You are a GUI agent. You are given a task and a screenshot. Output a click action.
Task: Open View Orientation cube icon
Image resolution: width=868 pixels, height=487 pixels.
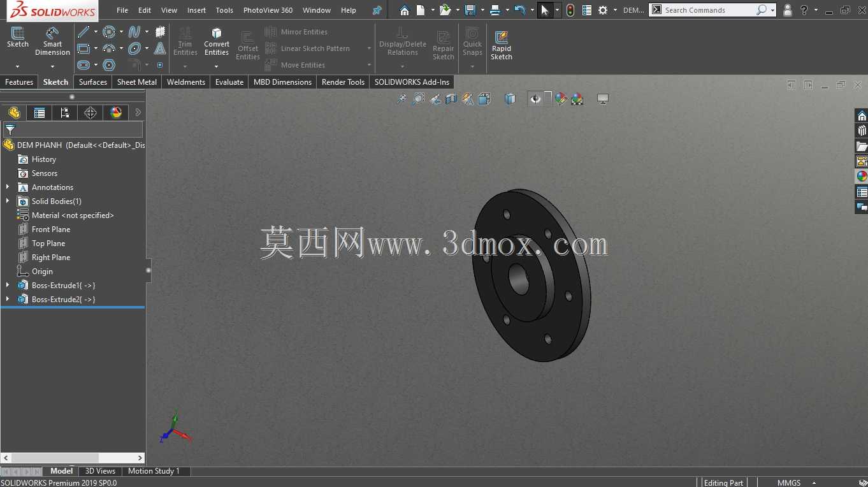coord(484,99)
